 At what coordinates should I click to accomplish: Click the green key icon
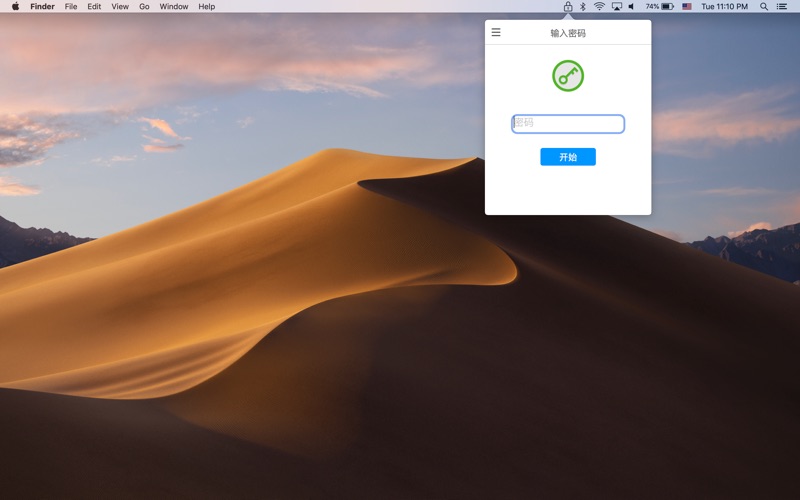click(x=568, y=76)
